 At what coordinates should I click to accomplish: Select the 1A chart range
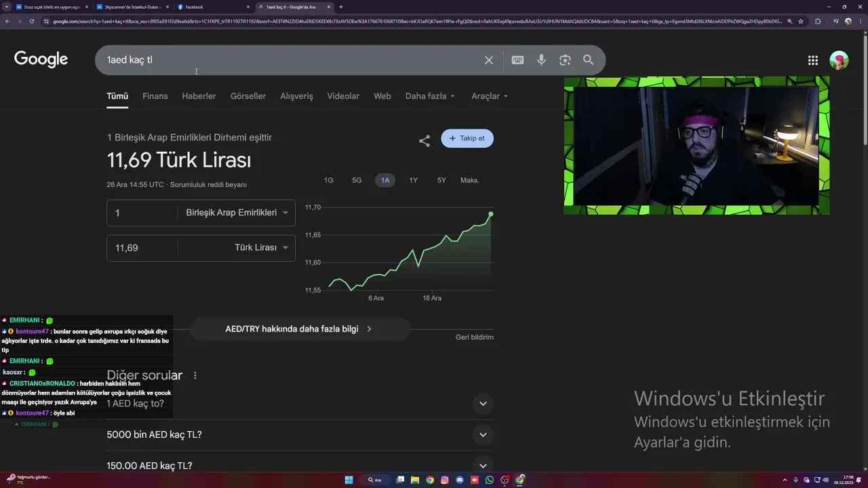(x=385, y=180)
